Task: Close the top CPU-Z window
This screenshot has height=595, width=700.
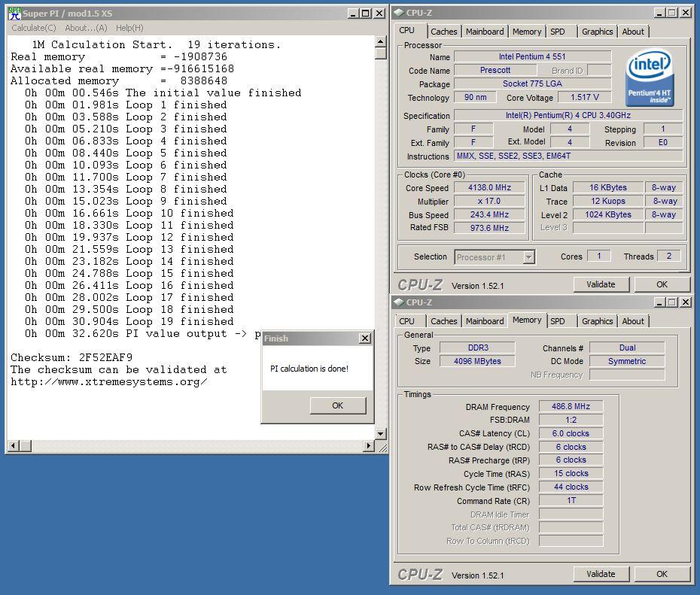Action: (685, 13)
